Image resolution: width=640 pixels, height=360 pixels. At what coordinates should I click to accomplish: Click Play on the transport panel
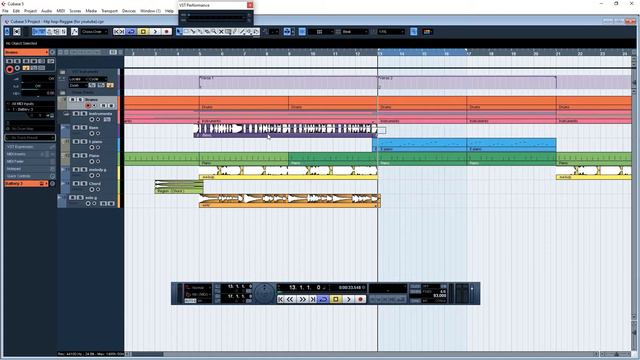[x=349, y=299]
